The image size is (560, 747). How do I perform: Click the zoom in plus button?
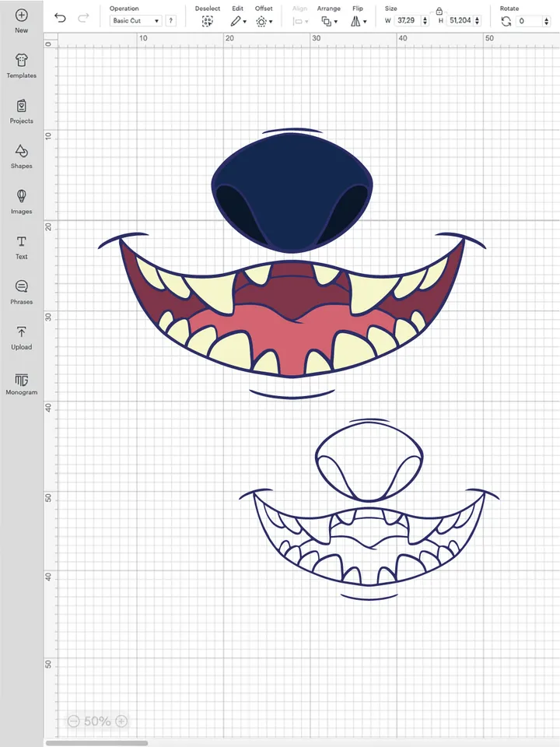pos(121,721)
